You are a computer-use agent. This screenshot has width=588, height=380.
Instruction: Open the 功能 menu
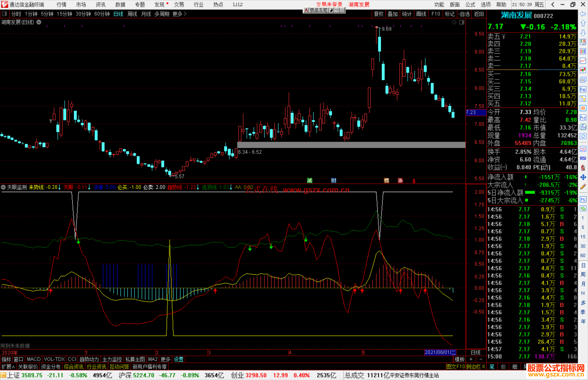(x=439, y=5)
